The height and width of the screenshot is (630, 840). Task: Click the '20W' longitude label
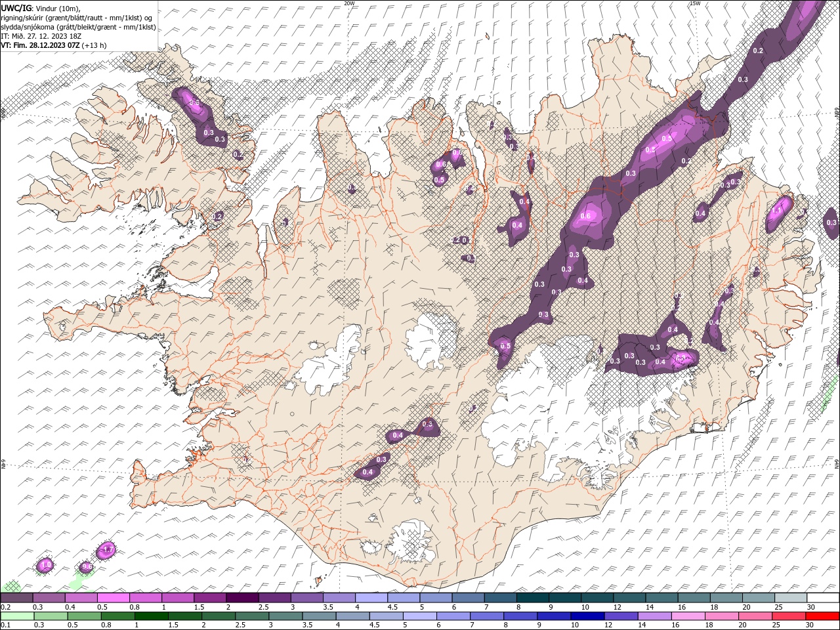pos(349,3)
